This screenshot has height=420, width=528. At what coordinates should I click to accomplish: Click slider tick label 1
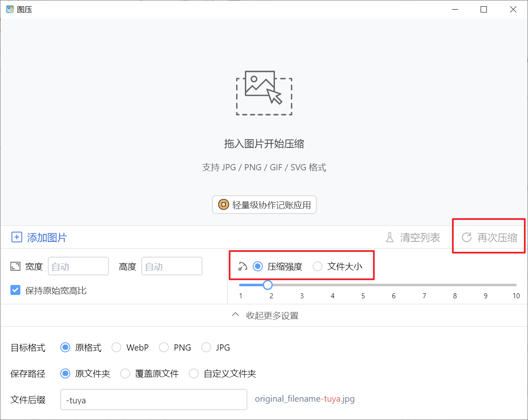[241, 296]
